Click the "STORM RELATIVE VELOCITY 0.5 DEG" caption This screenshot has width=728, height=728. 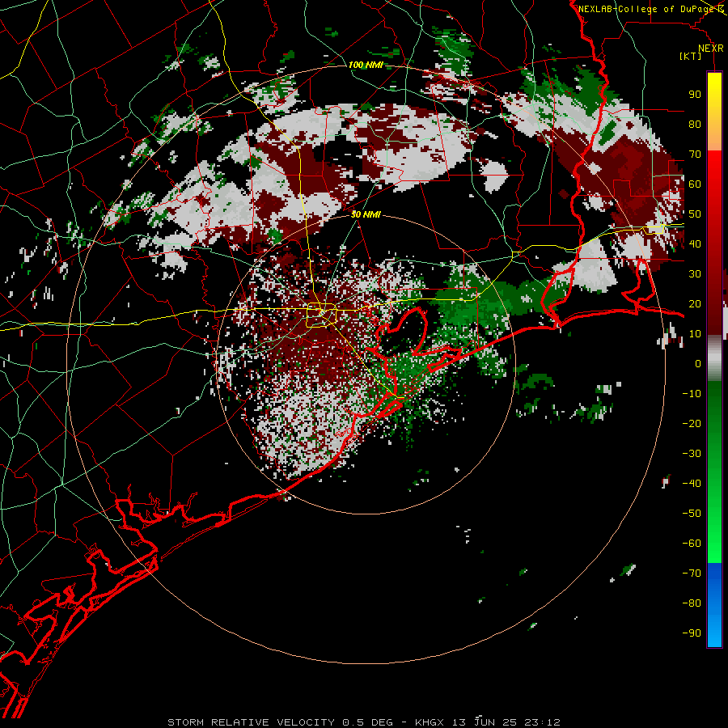[280, 722]
